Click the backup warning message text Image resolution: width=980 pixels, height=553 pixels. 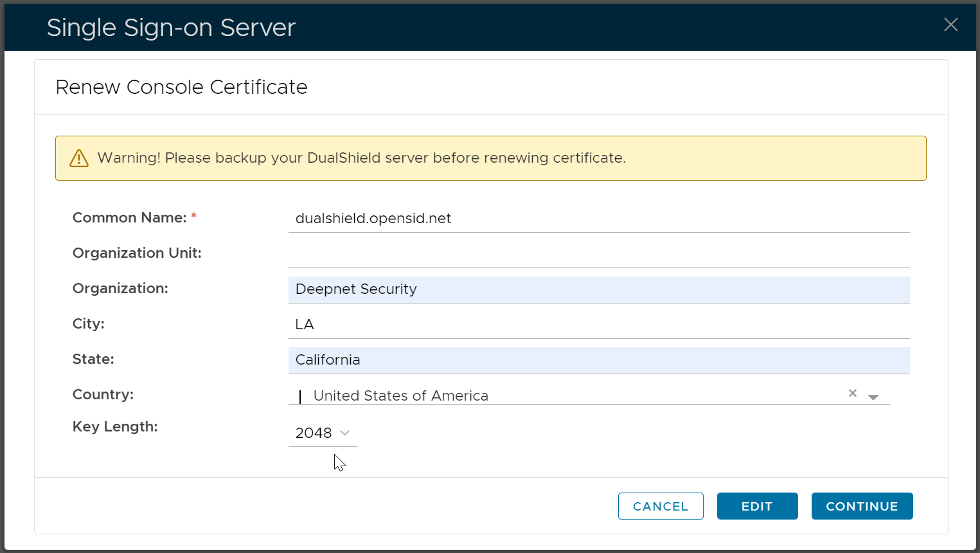tap(361, 158)
